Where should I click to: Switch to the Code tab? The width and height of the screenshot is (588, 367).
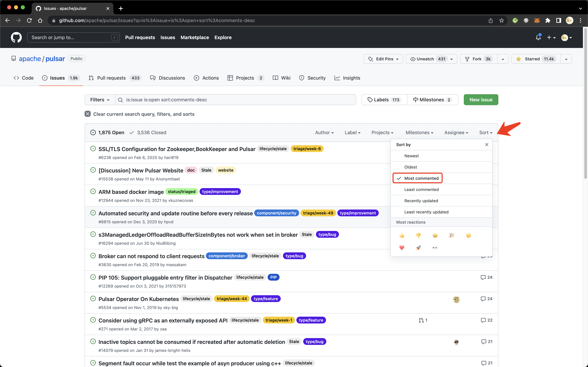23,78
